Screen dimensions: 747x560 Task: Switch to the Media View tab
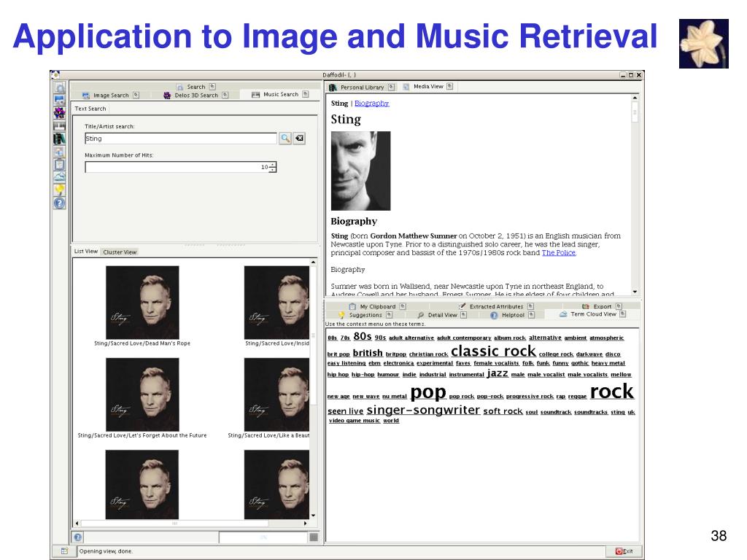point(427,86)
